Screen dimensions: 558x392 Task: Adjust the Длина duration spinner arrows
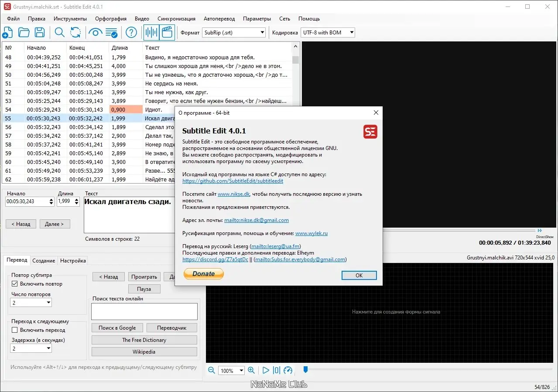click(x=77, y=201)
